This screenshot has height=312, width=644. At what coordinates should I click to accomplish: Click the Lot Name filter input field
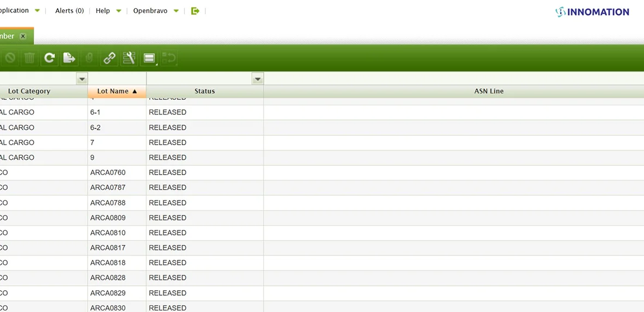click(x=117, y=79)
